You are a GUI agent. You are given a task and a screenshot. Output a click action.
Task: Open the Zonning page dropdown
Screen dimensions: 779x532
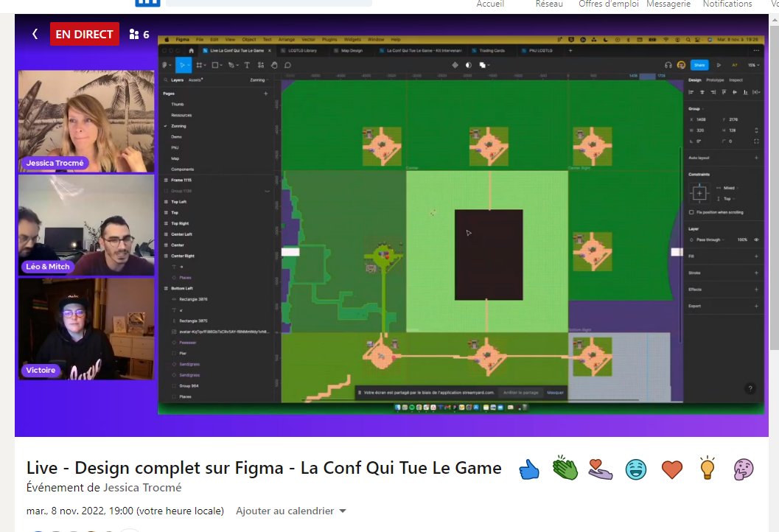[259, 80]
